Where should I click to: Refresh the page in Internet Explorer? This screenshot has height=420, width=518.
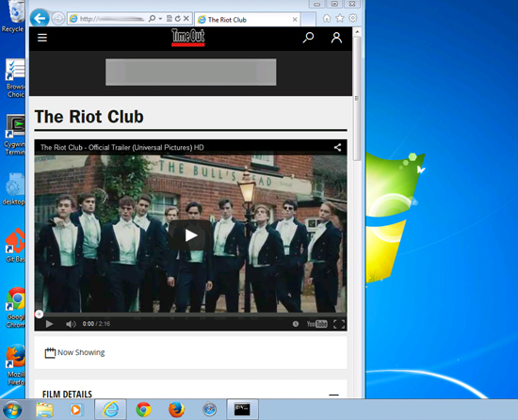click(178, 19)
